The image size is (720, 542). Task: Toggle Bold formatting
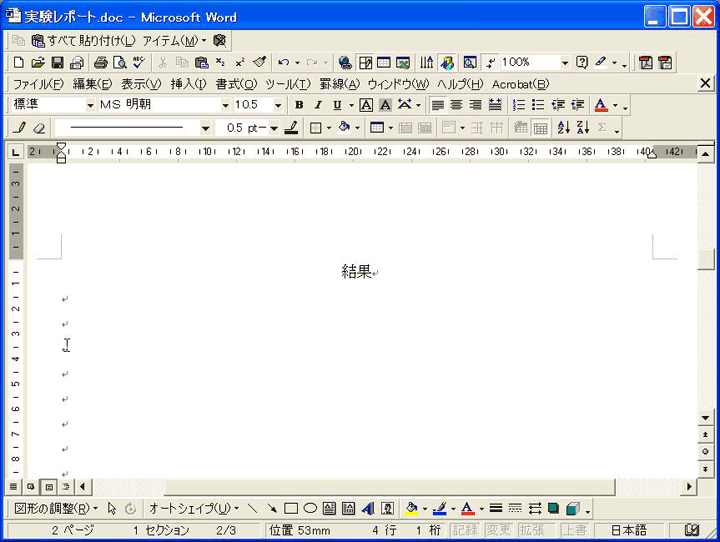pyautogui.click(x=299, y=105)
